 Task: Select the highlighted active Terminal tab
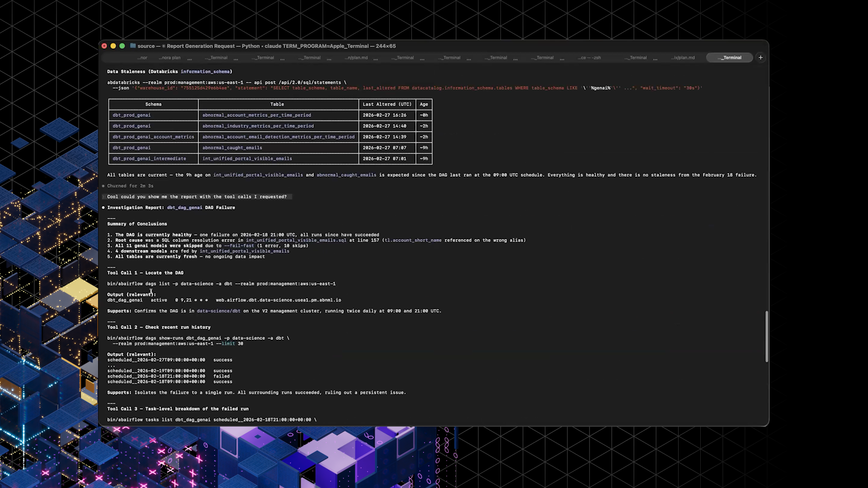click(729, 58)
